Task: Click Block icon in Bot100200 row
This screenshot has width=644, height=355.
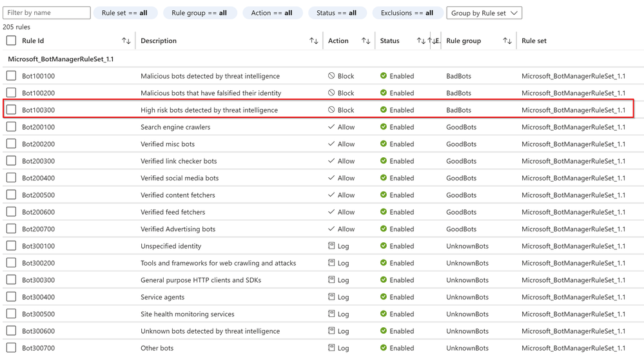Action: (x=331, y=93)
